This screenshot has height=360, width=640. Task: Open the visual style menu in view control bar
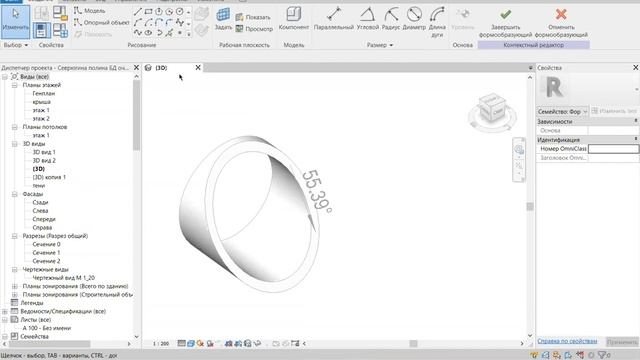pyautogui.click(x=191, y=344)
